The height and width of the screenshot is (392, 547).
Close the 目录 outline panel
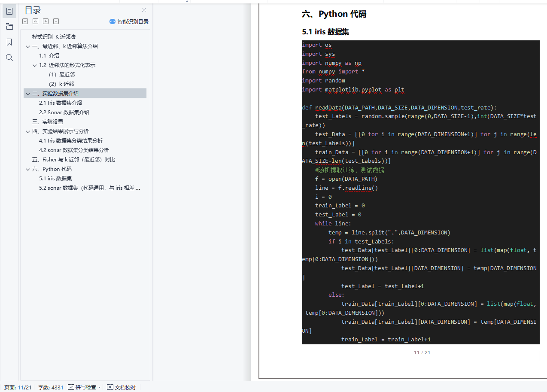tap(144, 10)
